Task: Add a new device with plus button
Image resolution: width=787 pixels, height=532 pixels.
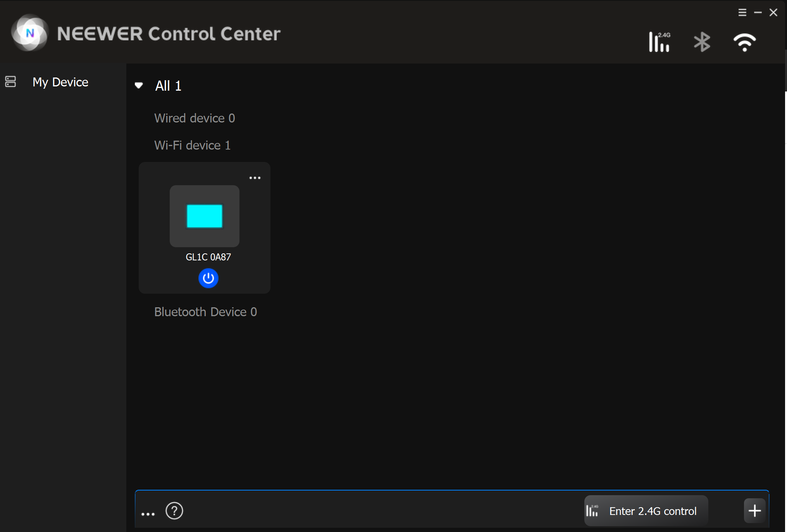Action: pyautogui.click(x=754, y=511)
